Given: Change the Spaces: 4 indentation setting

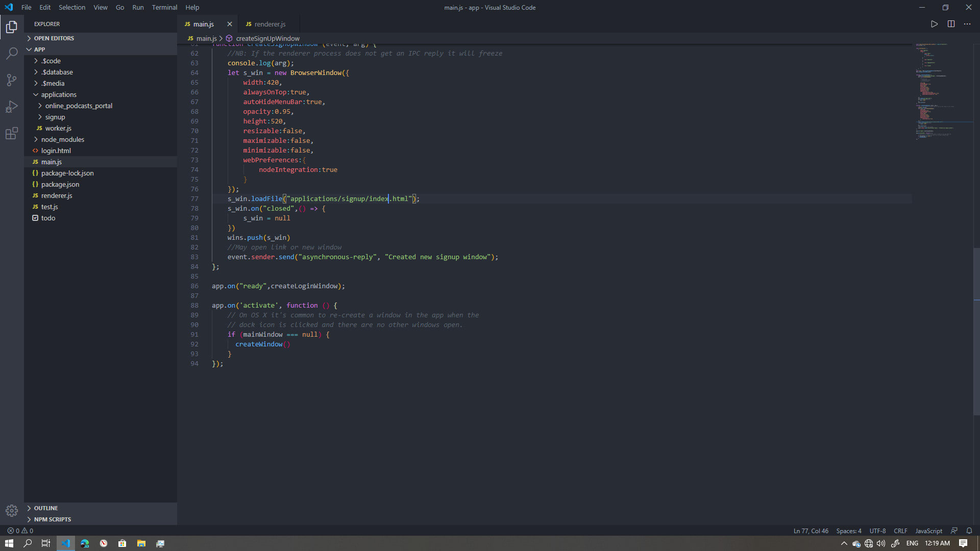Looking at the screenshot, I should [x=849, y=531].
